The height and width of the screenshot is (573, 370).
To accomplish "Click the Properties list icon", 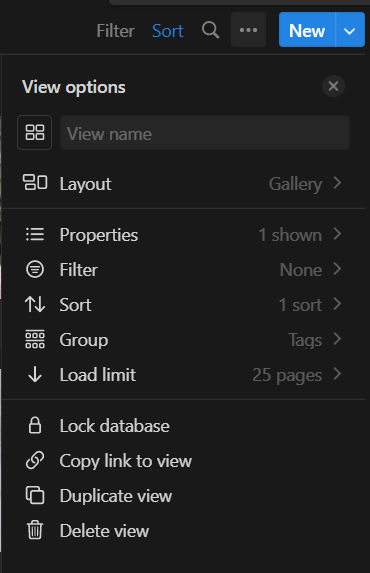I will [x=35, y=234].
